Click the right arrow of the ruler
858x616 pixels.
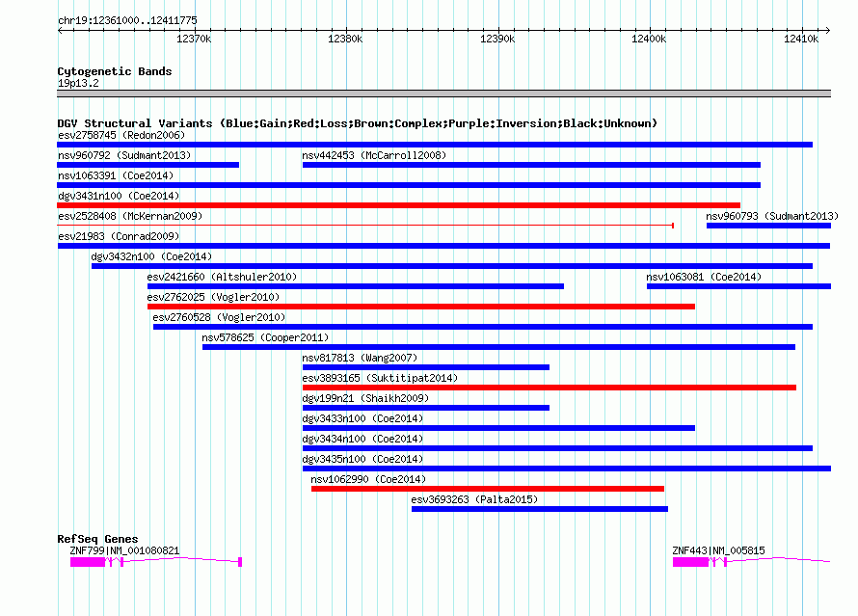pos(827,30)
